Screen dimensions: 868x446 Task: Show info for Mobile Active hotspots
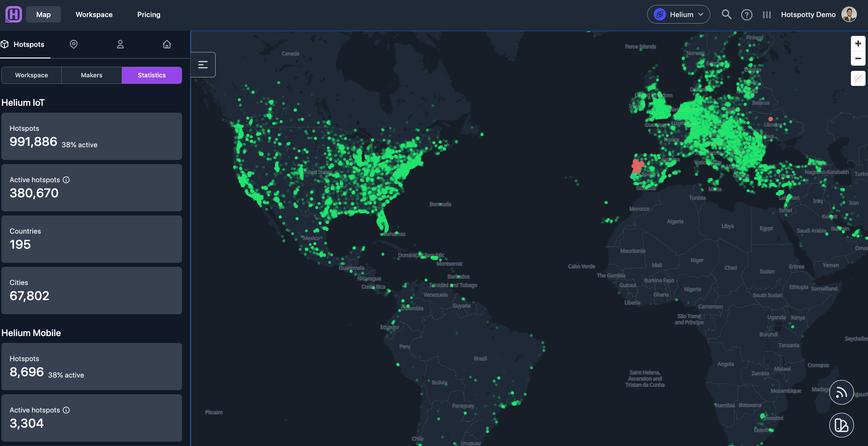coord(66,410)
